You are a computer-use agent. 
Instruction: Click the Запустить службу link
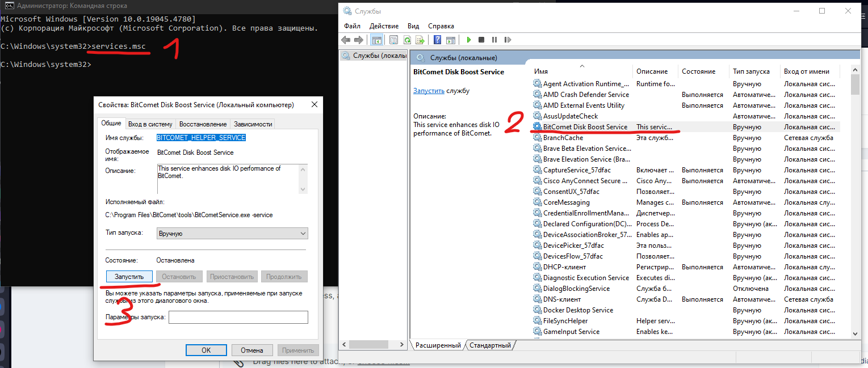coord(429,91)
